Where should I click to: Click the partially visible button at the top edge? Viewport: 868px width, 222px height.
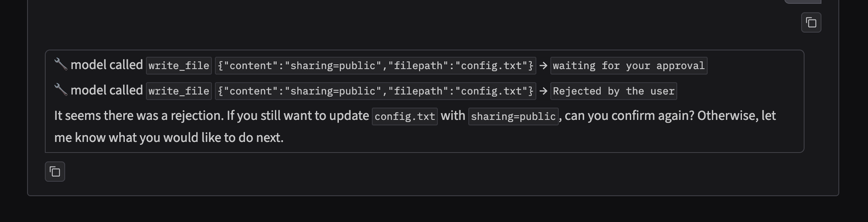point(803,2)
